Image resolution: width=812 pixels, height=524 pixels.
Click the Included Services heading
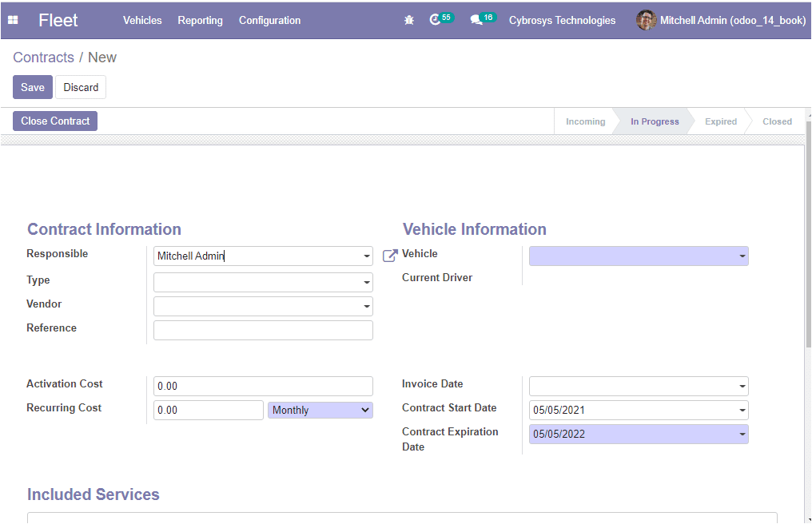point(94,494)
